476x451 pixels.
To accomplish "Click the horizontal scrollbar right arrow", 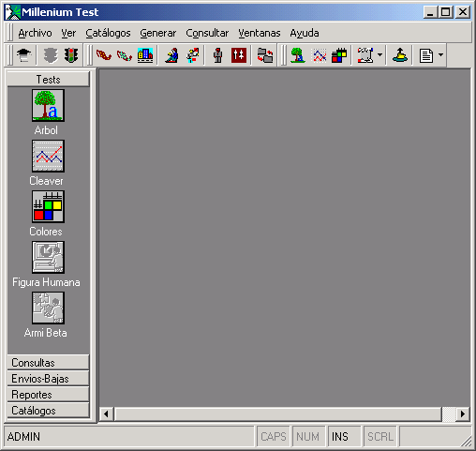I will tap(463, 414).
